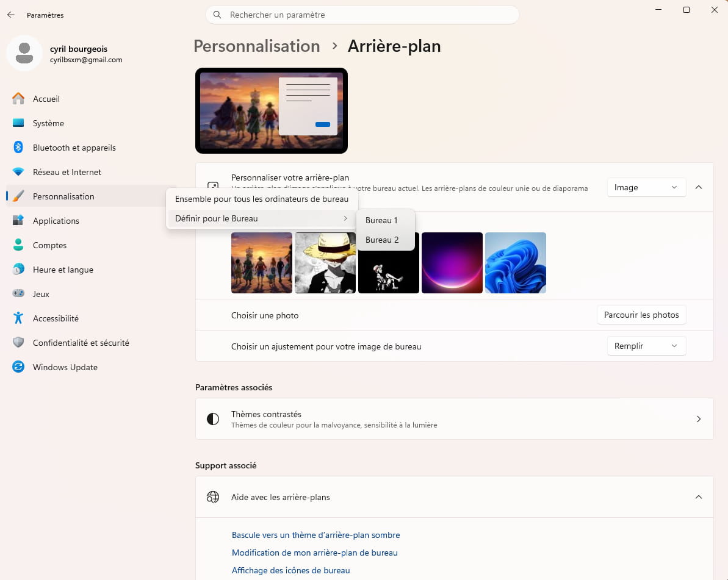Expand the Définir pour le Bureau submenu arrow
The image size is (728, 580).
pos(345,218)
